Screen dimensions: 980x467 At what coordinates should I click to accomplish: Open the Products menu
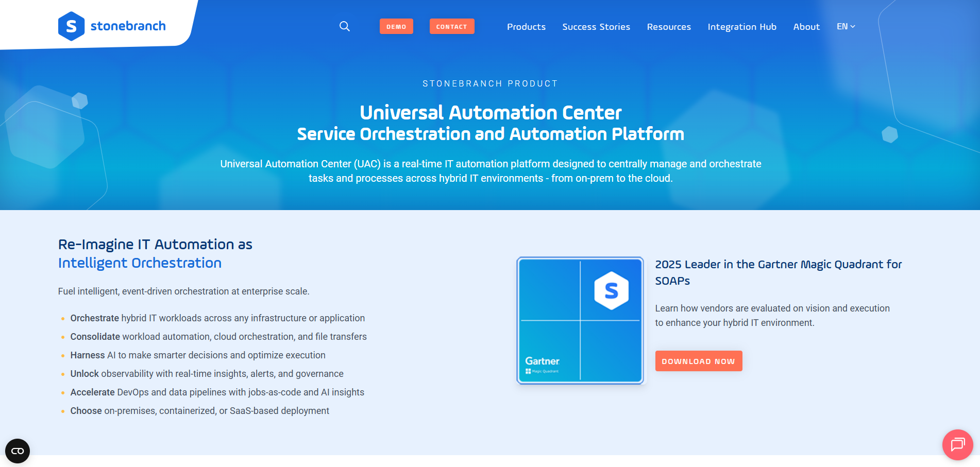click(526, 27)
